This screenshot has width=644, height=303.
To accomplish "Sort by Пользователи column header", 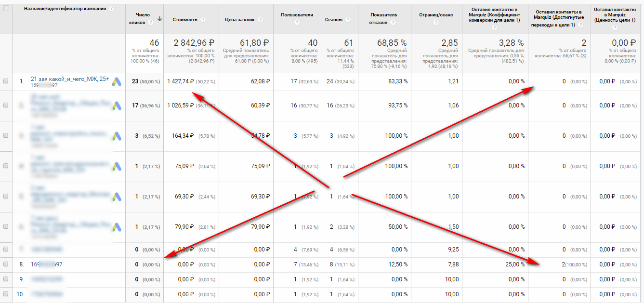I will [x=297, y=14].
